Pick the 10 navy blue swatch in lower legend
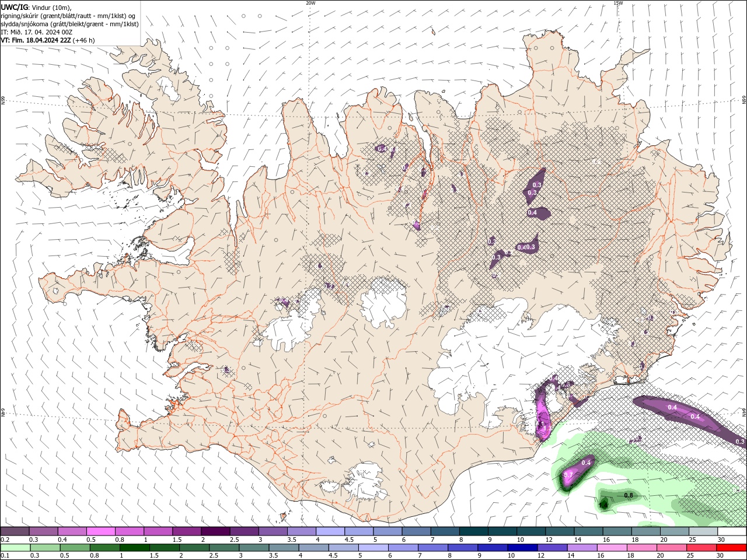The height and width of the screenshot is (560, 747). 521,548
